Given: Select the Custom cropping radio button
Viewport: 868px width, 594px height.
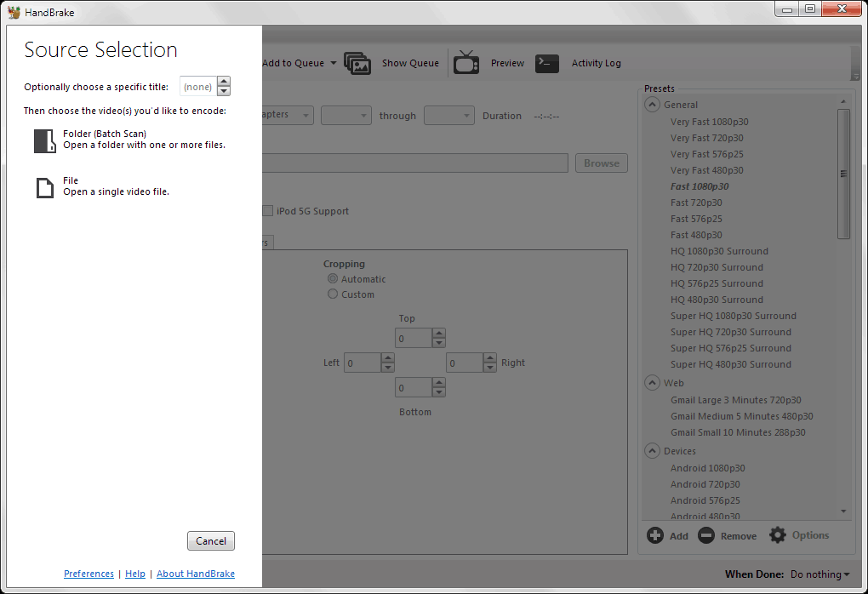Looking at the screenshot, I should 333,294.
